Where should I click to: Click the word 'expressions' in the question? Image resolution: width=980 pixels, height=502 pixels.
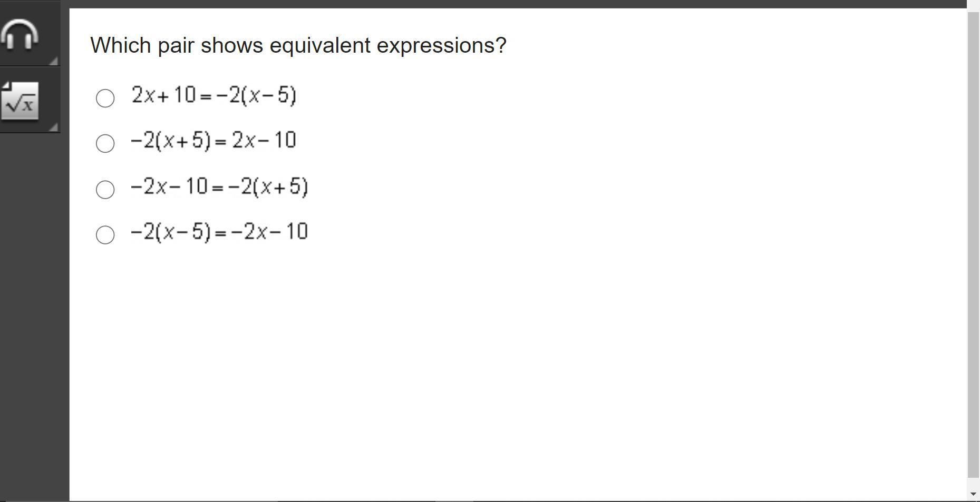436,46
